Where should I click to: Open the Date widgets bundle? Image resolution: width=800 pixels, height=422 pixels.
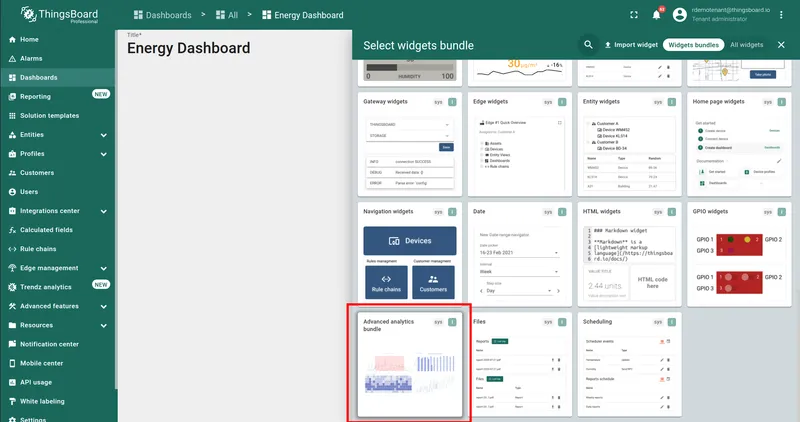click(519, 255)
